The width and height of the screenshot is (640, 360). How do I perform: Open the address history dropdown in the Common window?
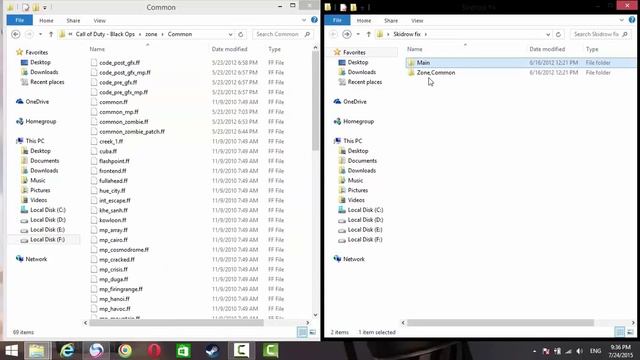231,34
